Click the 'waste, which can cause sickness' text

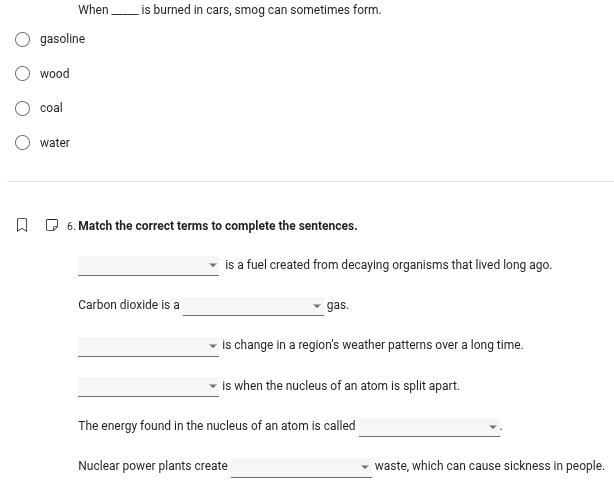click(x=489, y=466)
